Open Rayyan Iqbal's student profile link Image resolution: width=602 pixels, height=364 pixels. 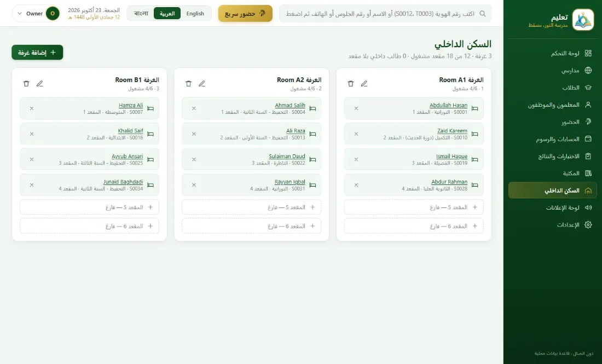click(x=290, y=182)
